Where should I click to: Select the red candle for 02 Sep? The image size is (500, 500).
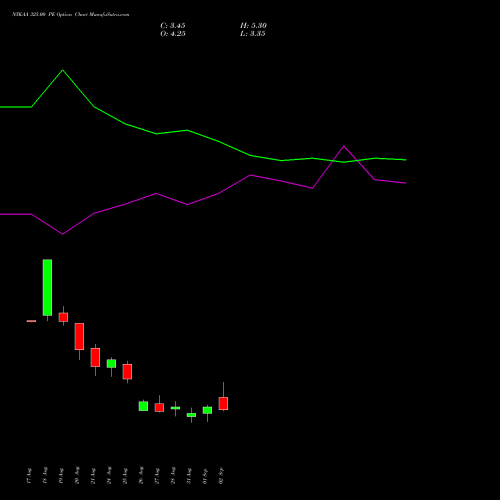(x=223, y=403)
